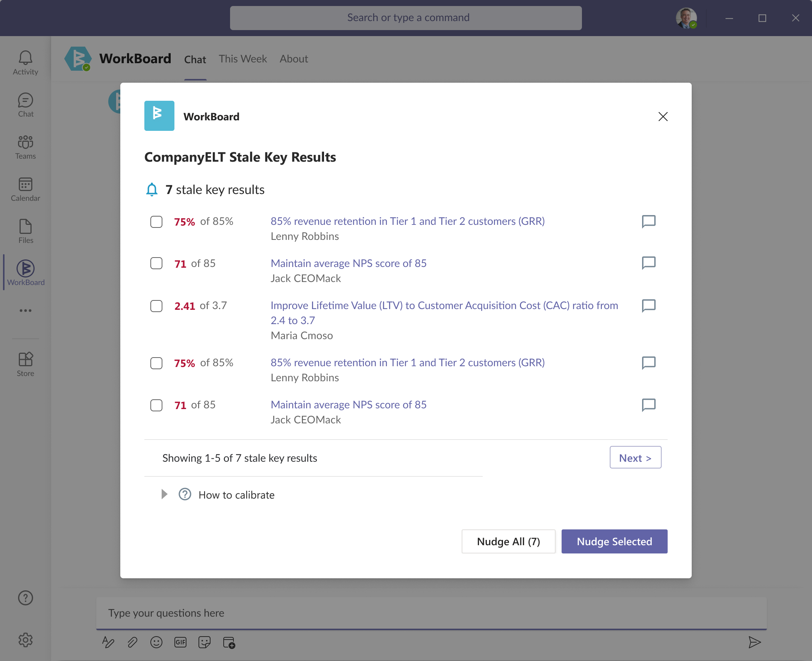Click the user profile avatar
Screen dimensions: 812x661
coord(686,18)
